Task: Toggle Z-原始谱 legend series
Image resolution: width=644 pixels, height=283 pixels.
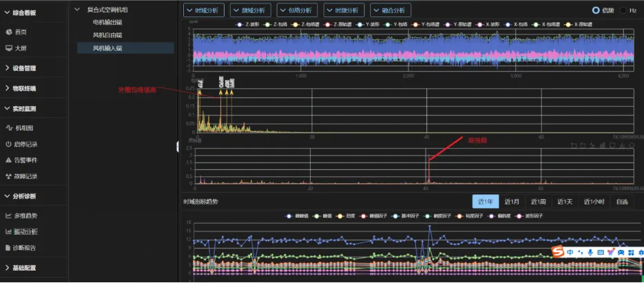Action: (337, 25)
